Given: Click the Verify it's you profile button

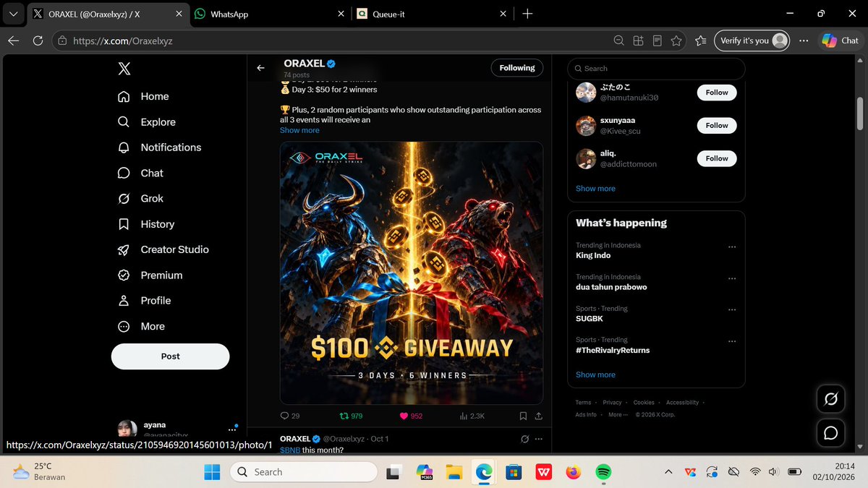Looking at the screenshot, I should (752, 40).
